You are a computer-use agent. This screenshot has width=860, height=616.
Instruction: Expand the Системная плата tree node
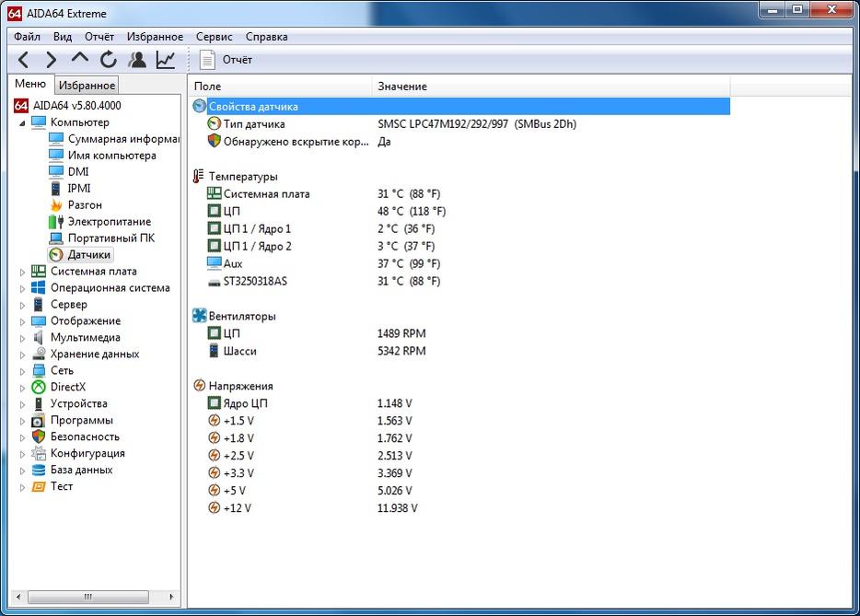tap(22, 272)
